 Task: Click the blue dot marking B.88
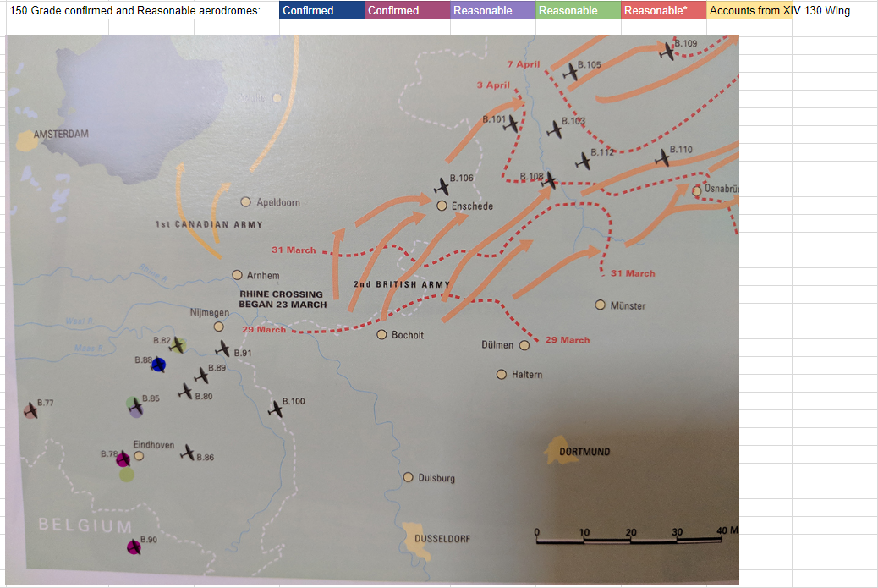pyautogui.click(x=158, y=365)
